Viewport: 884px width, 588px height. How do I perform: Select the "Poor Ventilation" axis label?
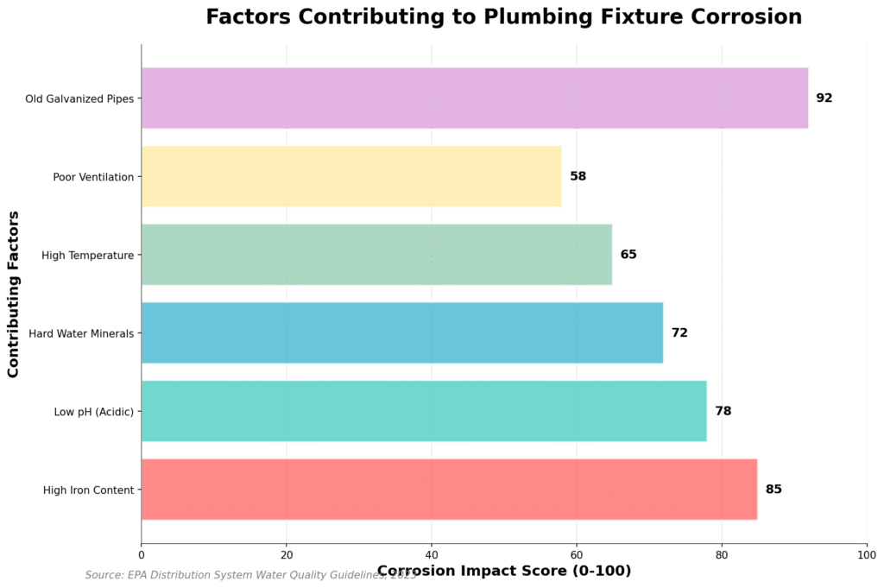tap(93, 177)
